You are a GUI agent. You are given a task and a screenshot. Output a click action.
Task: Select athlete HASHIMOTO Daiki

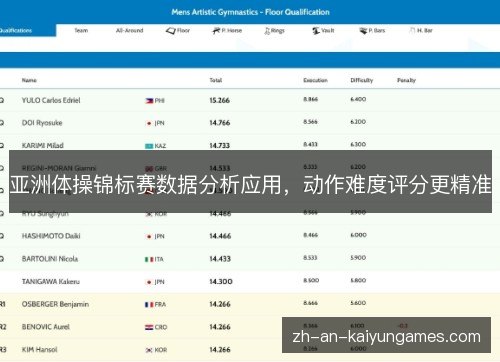51,236
